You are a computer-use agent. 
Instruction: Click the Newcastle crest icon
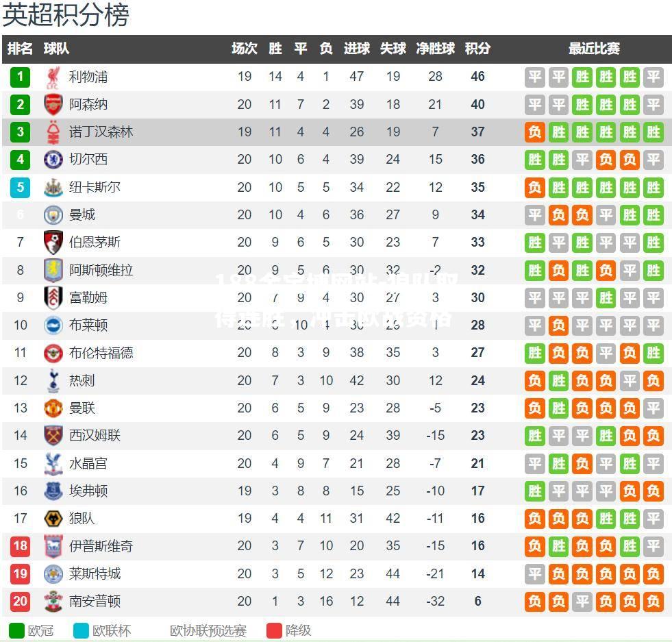(x=53, y=187)
